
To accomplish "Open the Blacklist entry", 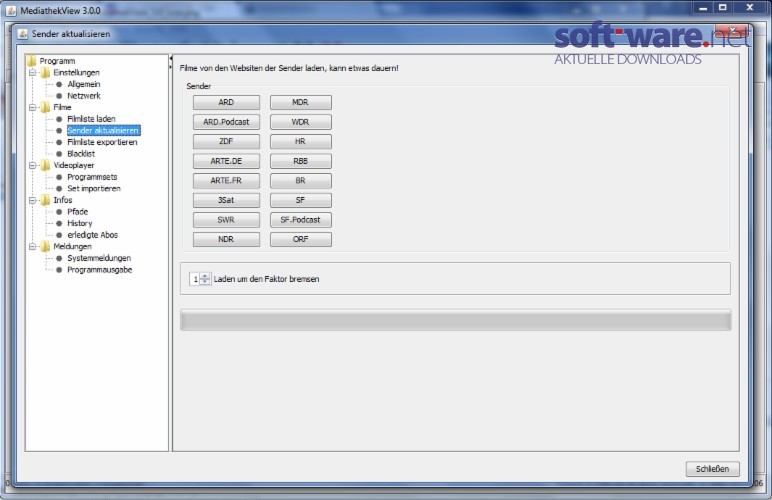I will (81, 154).
